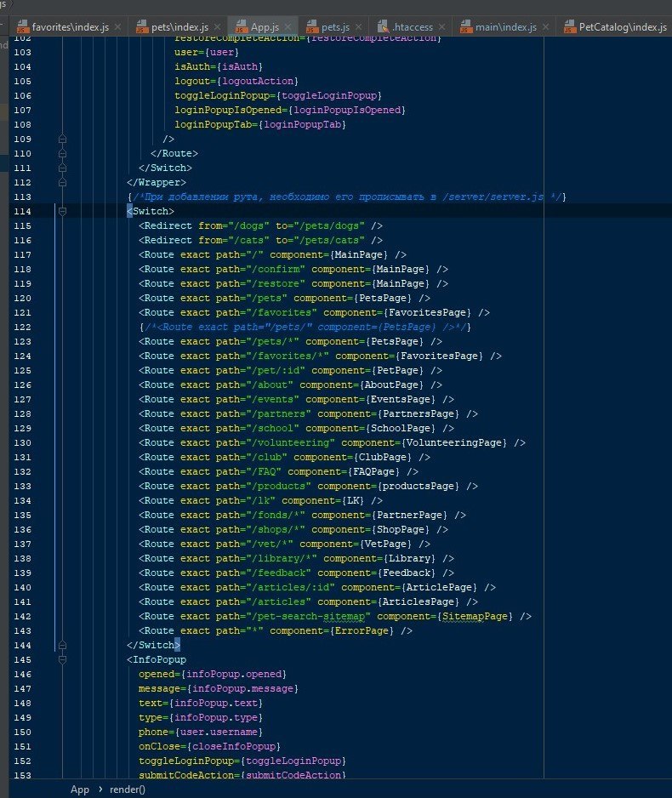Click productsPage component name

tap(419, 487)
